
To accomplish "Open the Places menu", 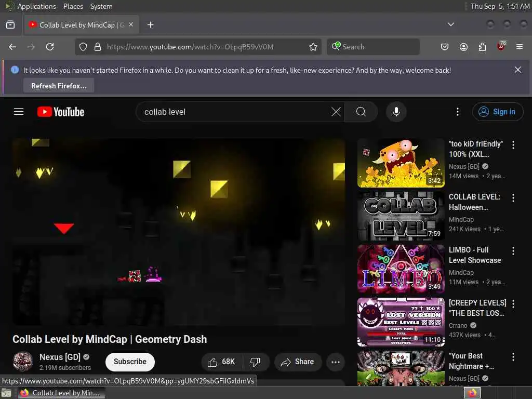I will (73, 6).
